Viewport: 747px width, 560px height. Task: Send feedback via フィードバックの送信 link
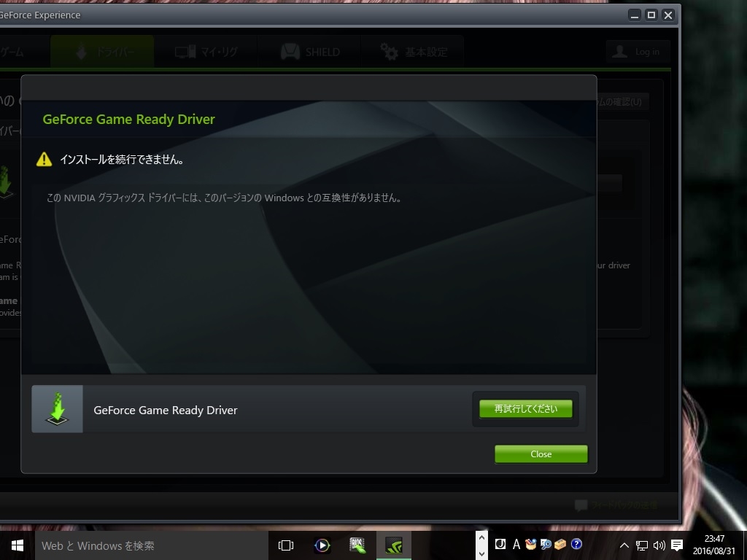[616, 505]
